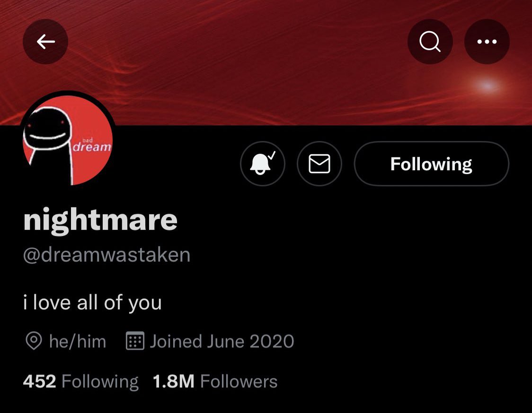Screen dimensions: 532x413
Task: Open the bad dream profile picture
Action: [68, 139]
